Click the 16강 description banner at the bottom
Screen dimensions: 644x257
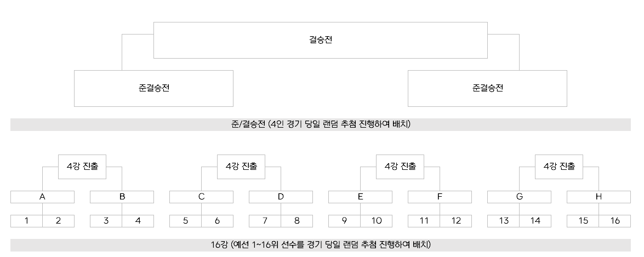click(x=320, y=244)
